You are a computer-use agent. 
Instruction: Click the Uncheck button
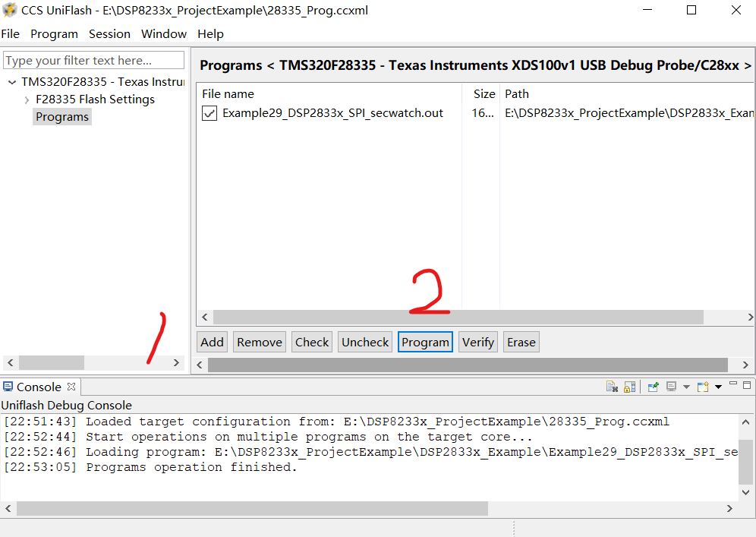click(x=365, y=342)
